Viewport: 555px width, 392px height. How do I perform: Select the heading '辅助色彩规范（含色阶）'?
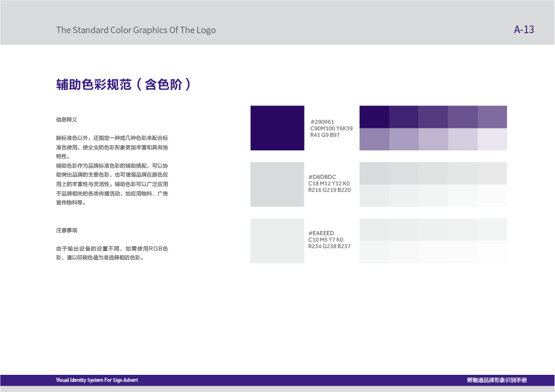(x=124, y=85)
